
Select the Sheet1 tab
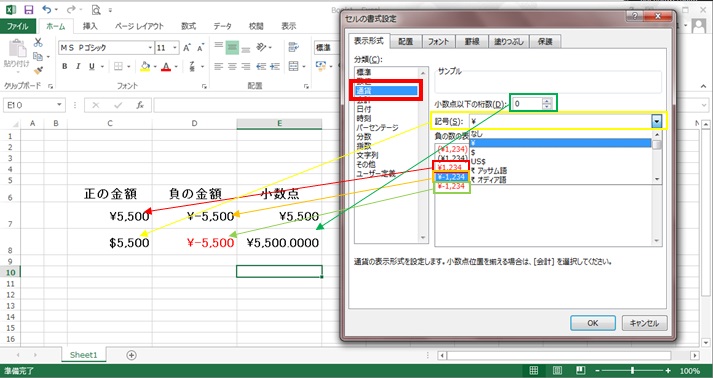[84, 355]
